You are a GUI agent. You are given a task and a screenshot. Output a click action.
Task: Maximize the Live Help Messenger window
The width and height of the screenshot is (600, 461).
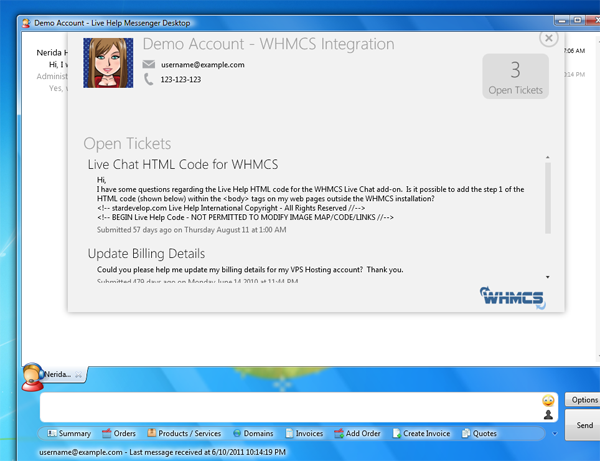coord(577,20)
